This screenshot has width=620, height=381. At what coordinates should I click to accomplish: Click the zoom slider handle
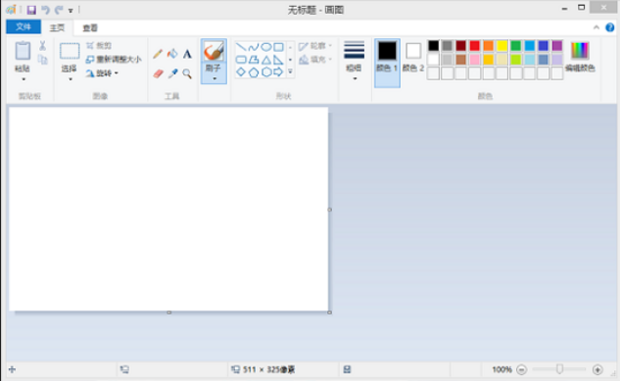click(x=560, y=369)
